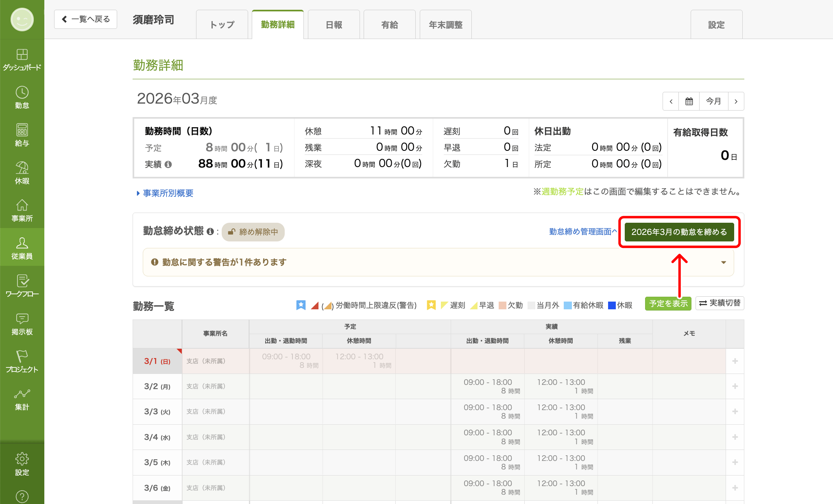Open the 集計 graph icon in sidebar

pos(22,399)
